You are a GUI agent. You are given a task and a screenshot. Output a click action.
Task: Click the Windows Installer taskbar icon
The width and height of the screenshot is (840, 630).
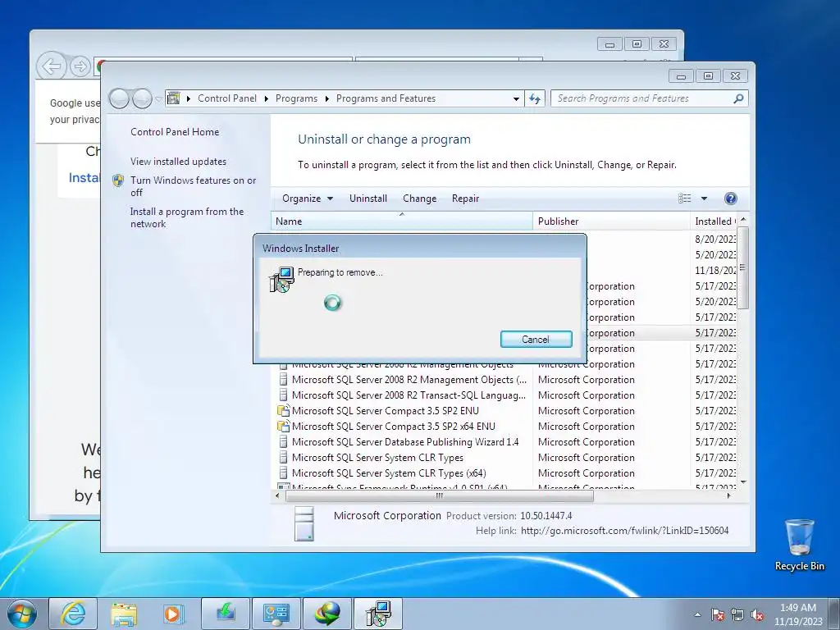(378, 614)
